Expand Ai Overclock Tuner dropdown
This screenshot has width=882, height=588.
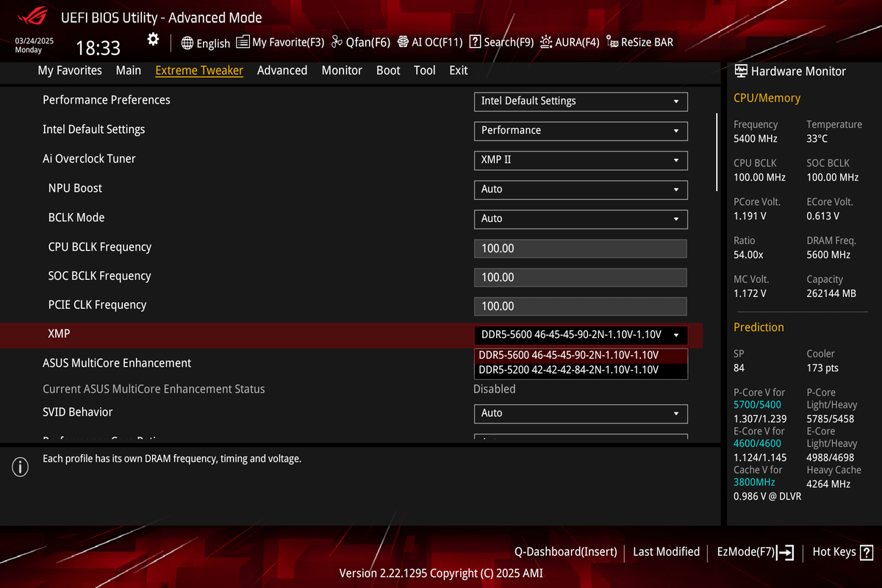pyautogui.click(x=581, y=160)
